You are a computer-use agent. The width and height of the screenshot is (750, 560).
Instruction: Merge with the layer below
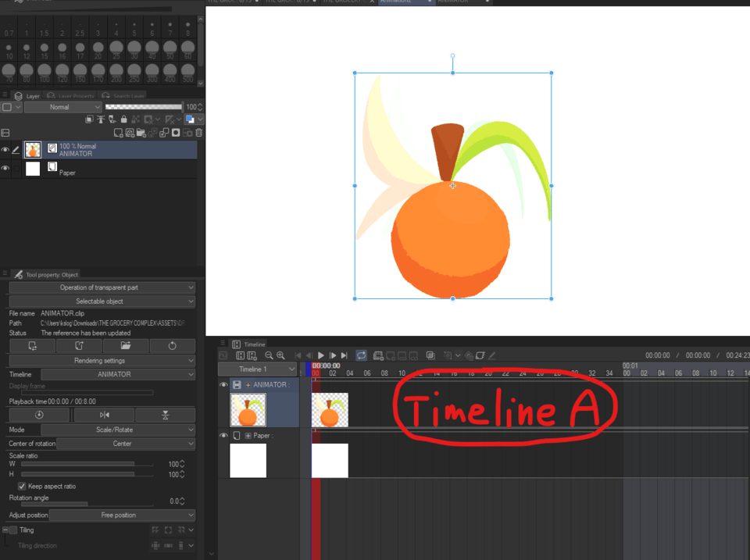[x=164, y=133]
